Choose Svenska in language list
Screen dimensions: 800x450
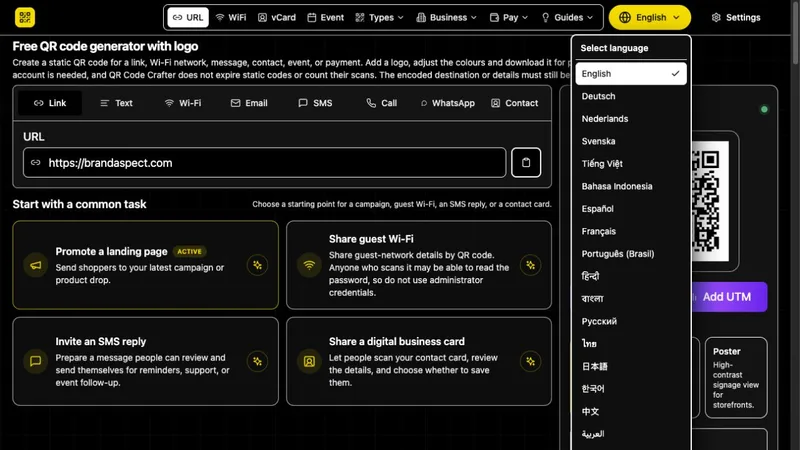click(631, 141)
